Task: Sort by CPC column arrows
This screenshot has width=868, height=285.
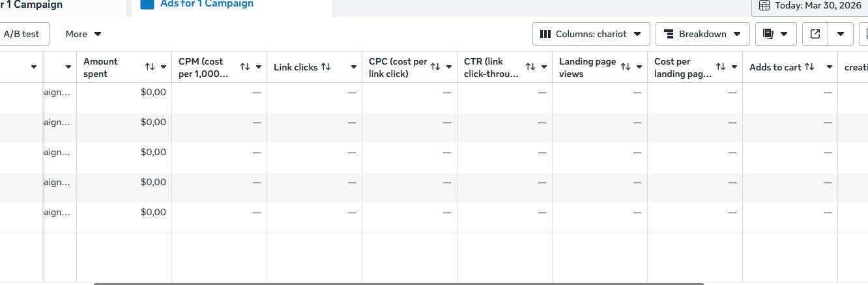Action: click(435, 67)
